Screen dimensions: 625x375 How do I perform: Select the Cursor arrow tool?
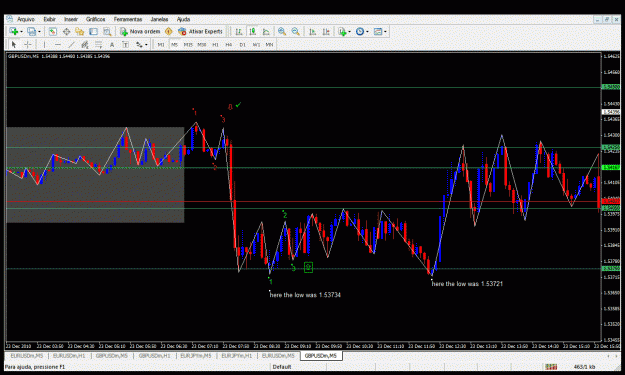pos(14,45)
